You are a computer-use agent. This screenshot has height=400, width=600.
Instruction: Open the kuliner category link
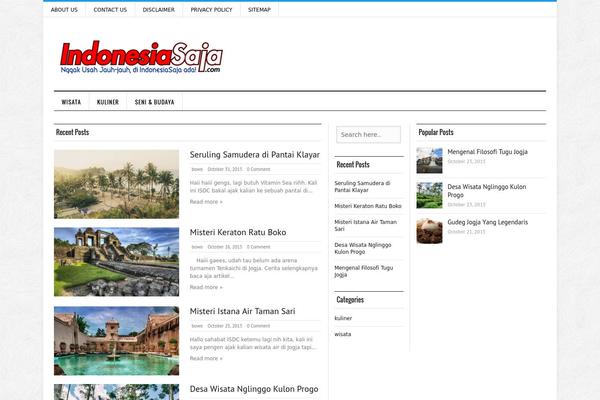click(343, 318)
